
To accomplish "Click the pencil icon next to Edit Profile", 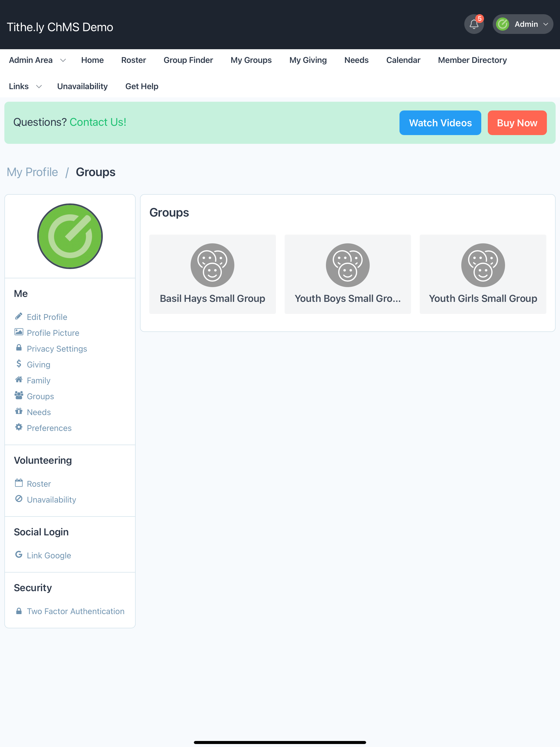I will coord(19,316).
